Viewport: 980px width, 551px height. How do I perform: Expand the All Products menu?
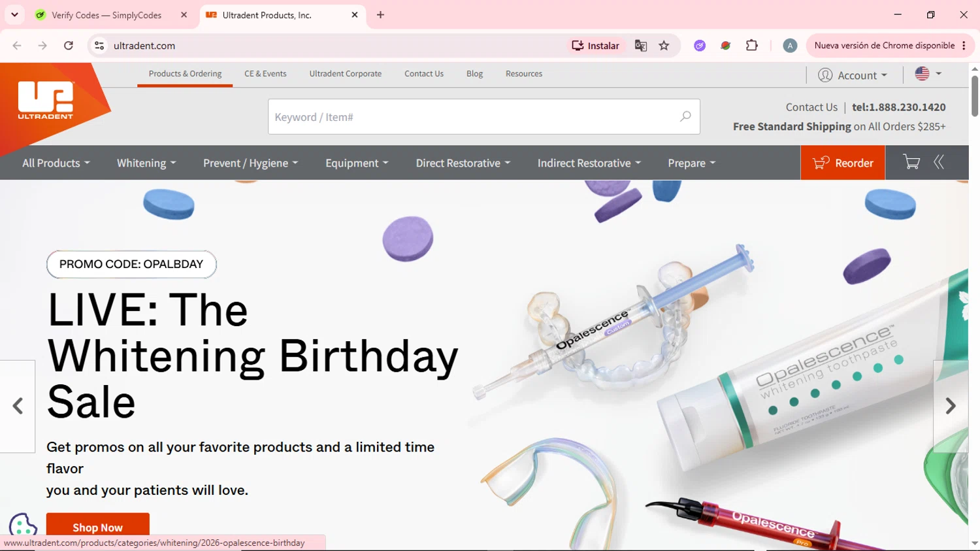(x=56, y=163)
